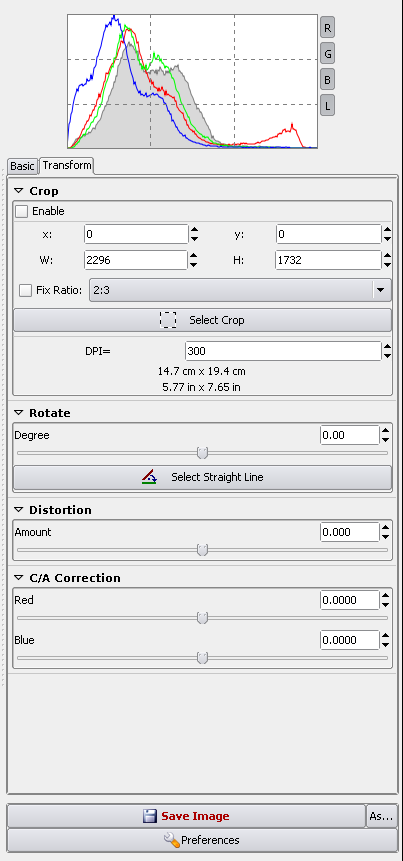This screenshot has height=861, width=403.
Task: Click the As... save button
Action: (381, 816)
